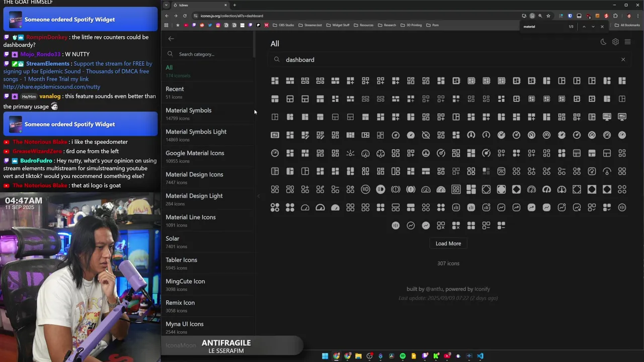The height and width of the screenshot is (362, 644).
Task: Open the Resources bookmarks folder
Action: pos(363,25)
